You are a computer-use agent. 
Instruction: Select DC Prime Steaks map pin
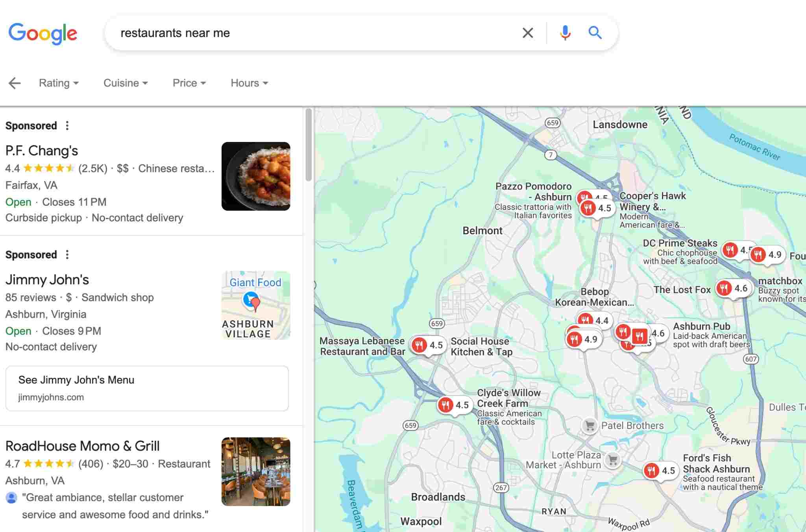735,250
